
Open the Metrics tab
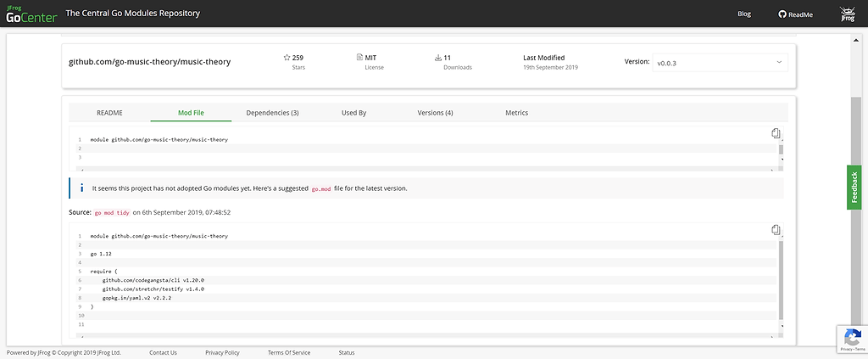click(x=516, y=113)
